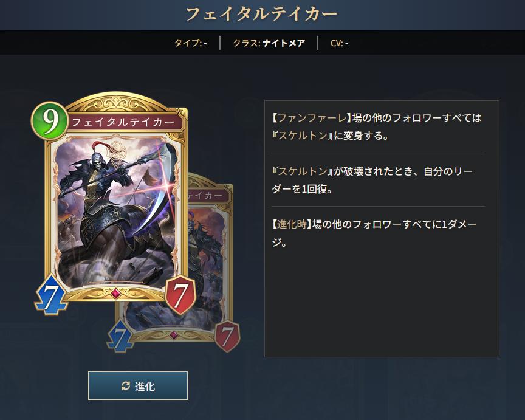
Task: Click the red defense 7 shield on front card
Action: tap(180, 294)
